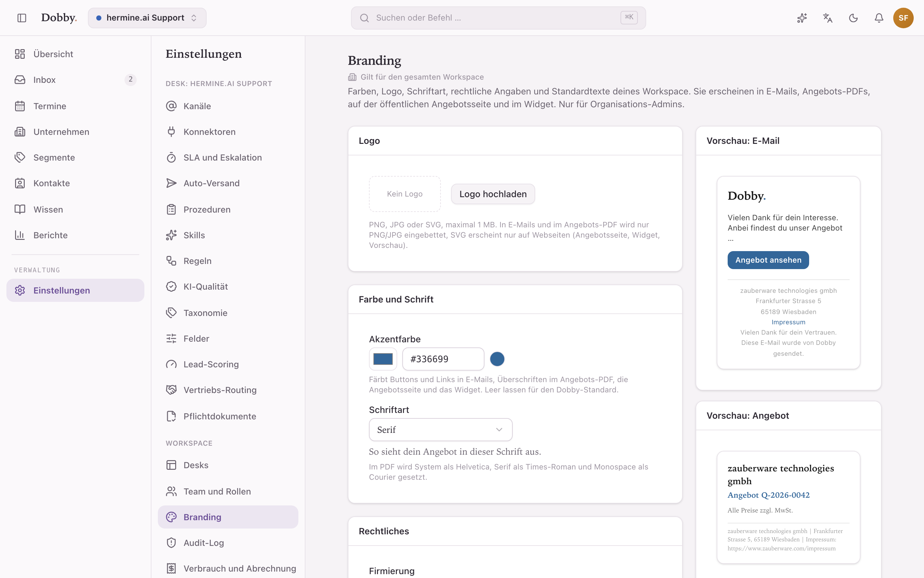Image resolution: width=924 pixels, height=578 pixels.
Task: Click the Inbox badge showing 2
Action: coord(130,80)
